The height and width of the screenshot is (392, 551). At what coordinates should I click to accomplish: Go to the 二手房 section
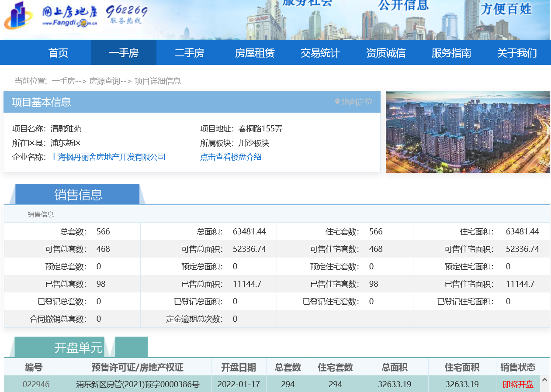[189, 53]
